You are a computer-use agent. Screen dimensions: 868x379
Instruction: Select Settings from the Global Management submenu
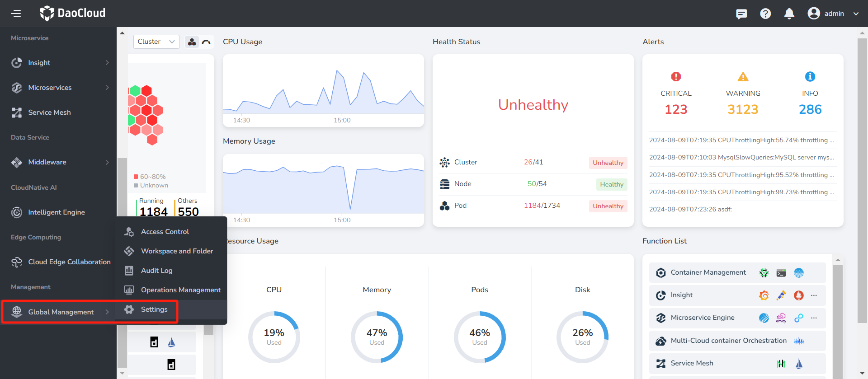click(x=154, y=309)
